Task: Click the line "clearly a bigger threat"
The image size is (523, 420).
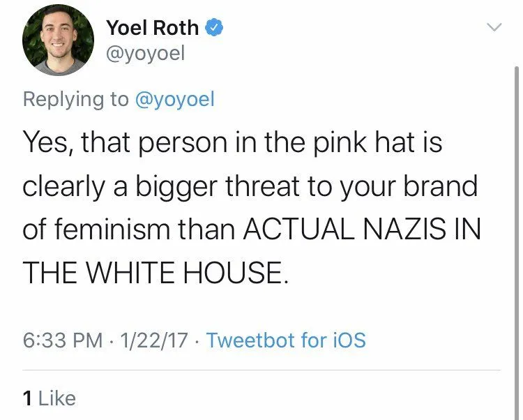Action: (250, 187)
